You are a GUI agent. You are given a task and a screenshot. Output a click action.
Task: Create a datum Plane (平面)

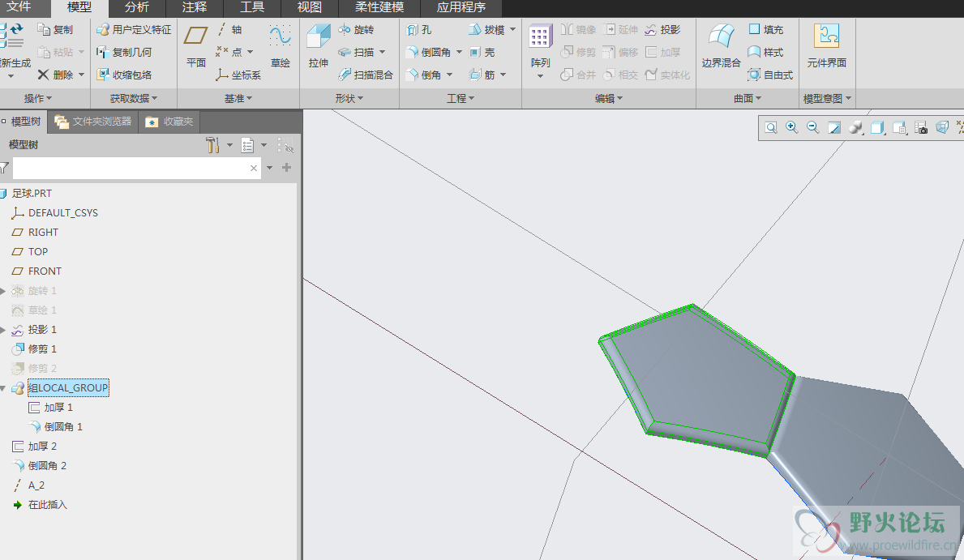(x=195, y=46)
